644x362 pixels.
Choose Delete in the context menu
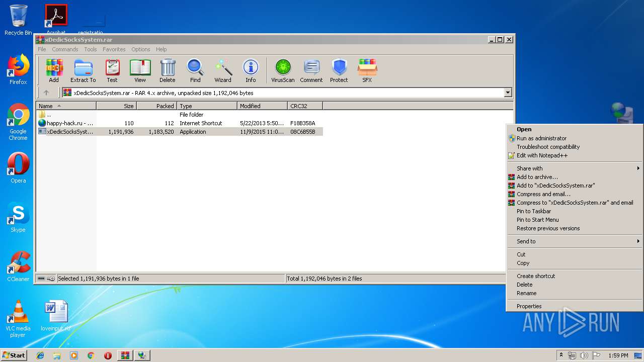pos(575,285)
